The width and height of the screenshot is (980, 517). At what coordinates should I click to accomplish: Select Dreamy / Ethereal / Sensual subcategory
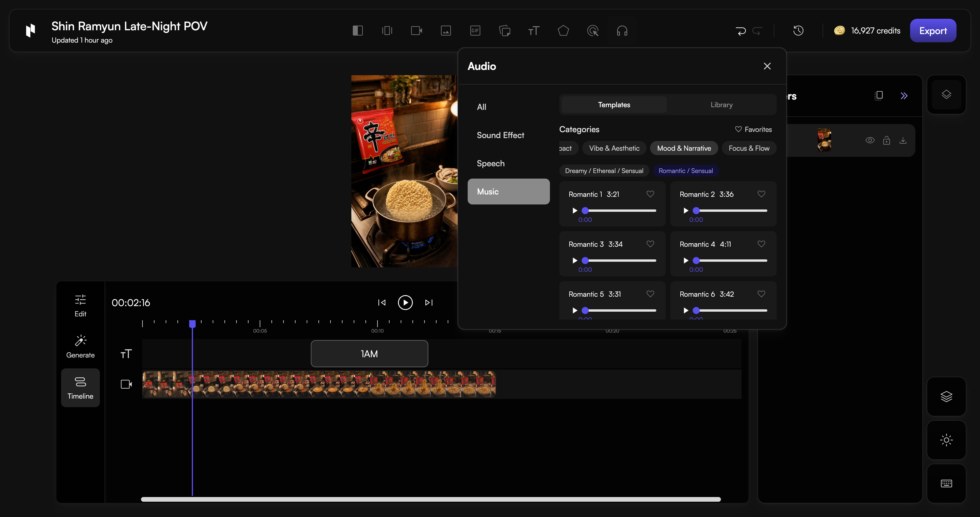coord(604,171)
